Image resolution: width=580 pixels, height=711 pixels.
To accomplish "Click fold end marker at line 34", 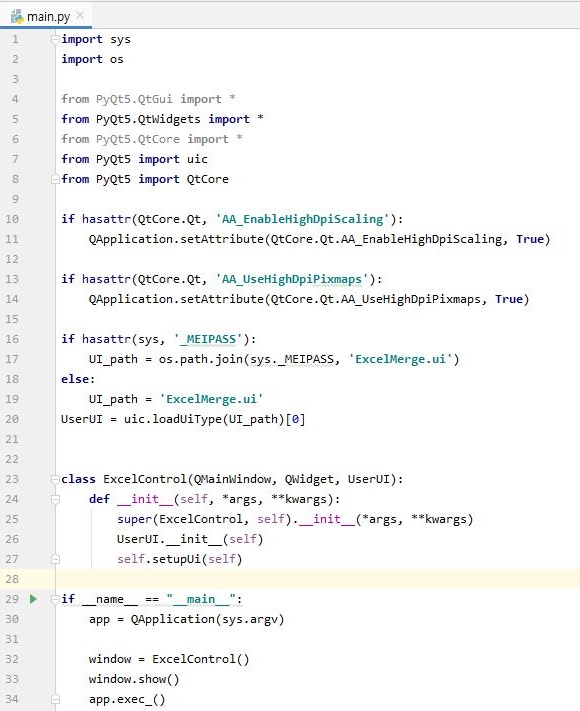I will 55,699.
